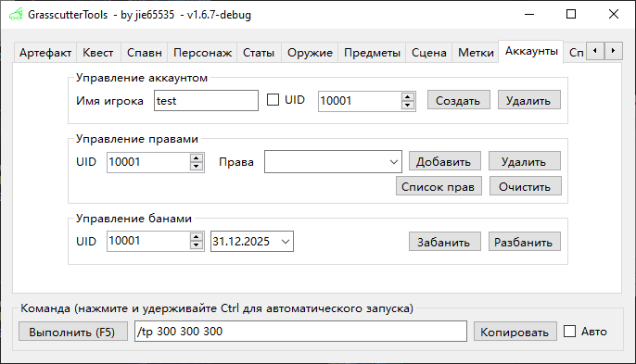Increase the account UID spinner value
The width and height of the screenshot is (636, 364).
[x=408, y=96]
